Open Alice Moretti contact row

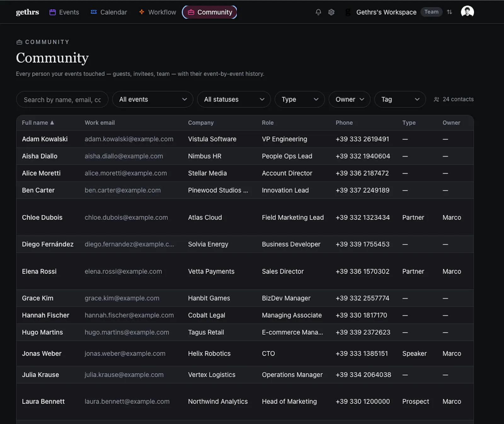(x=245, y=173)
